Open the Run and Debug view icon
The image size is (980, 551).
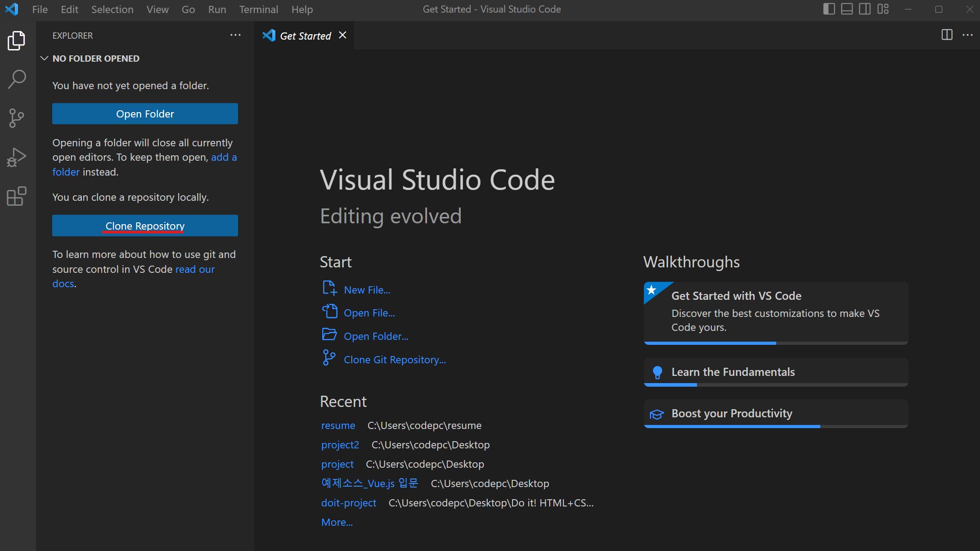pyautogui.click(x=17, y=158)
